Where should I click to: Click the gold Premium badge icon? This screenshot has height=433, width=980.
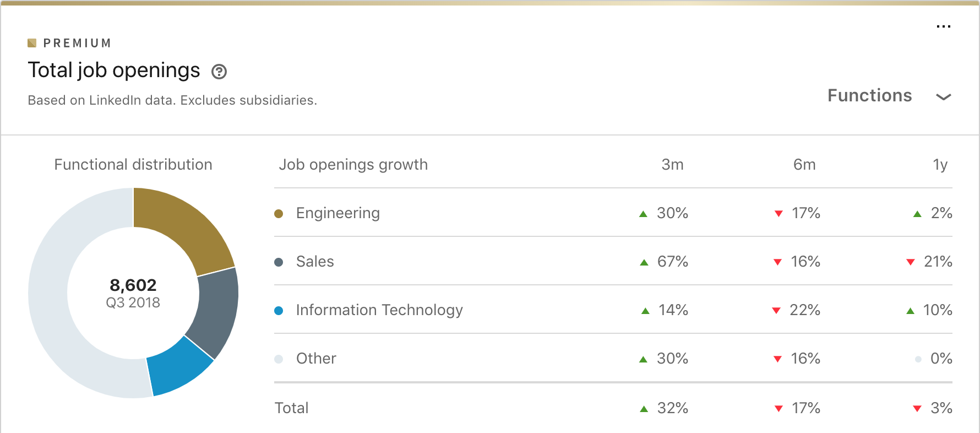(32, 43)
